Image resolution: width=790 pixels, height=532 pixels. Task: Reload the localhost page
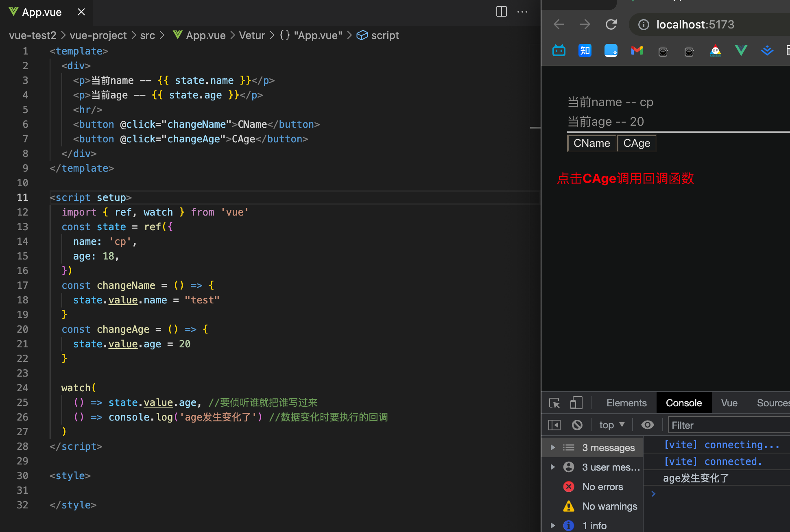click(x=611, y=24)
